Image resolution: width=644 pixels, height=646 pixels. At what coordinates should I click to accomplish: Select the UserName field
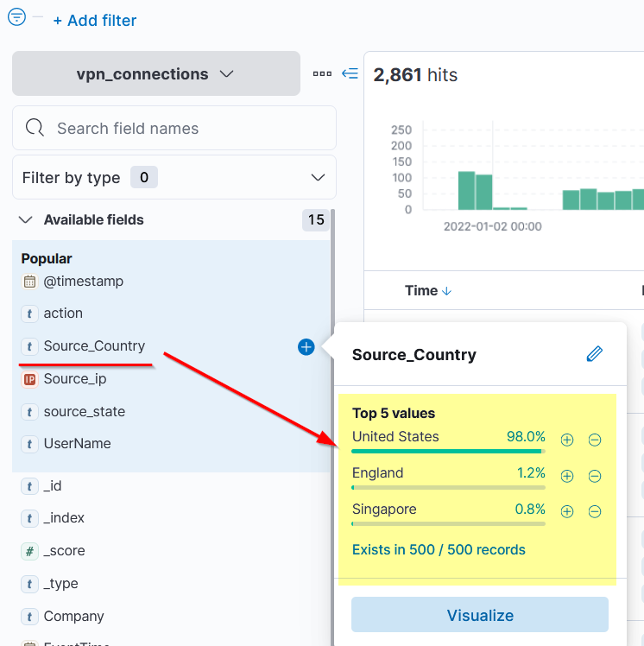[x=78, y=443]
